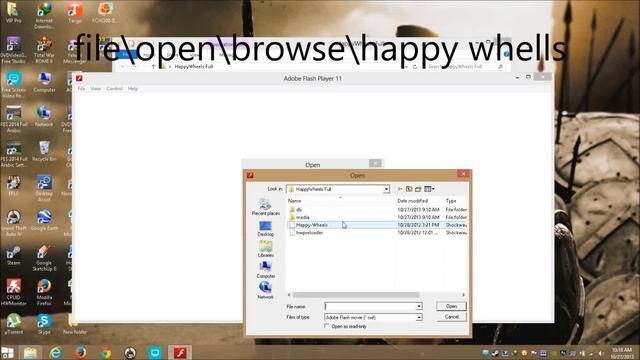This screenshot has height=360, width=640.
Task: Click the Cancel button in dialog
Action: (x=451, y=317)
